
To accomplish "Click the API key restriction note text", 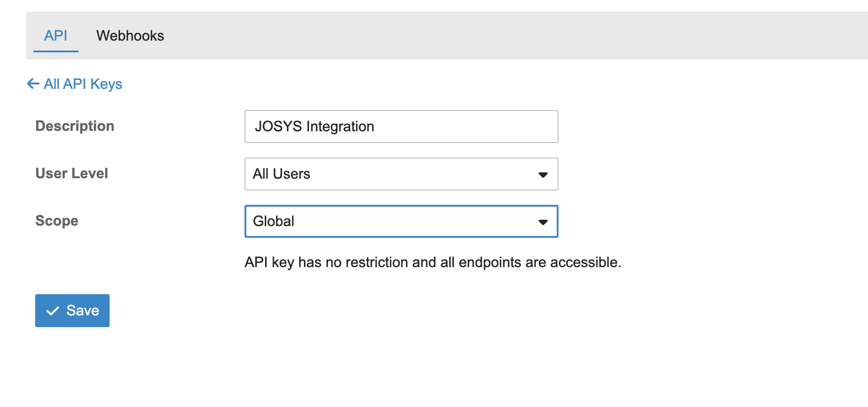I will (x=433, y=262).
